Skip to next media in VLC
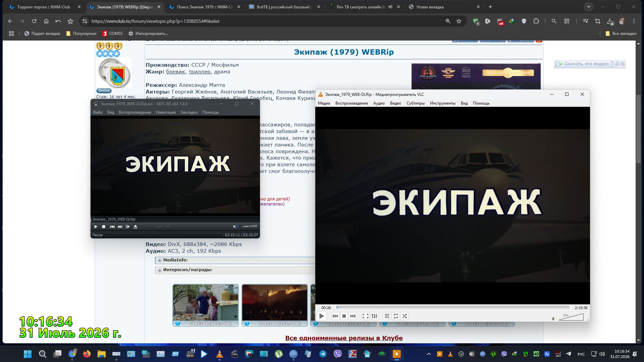644x362 pixels. coord(353,316)
